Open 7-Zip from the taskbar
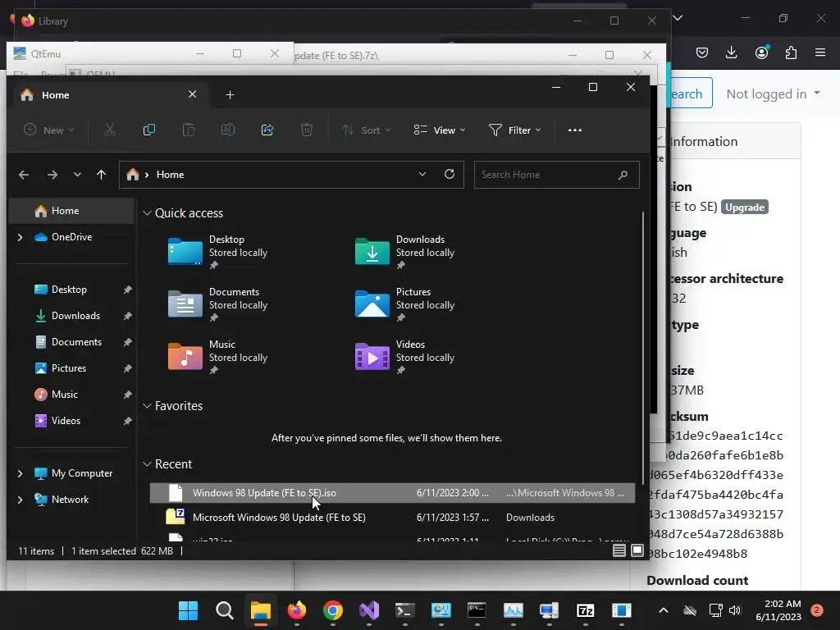This screenshot has height=630, width=840. (x=586, y=610)
